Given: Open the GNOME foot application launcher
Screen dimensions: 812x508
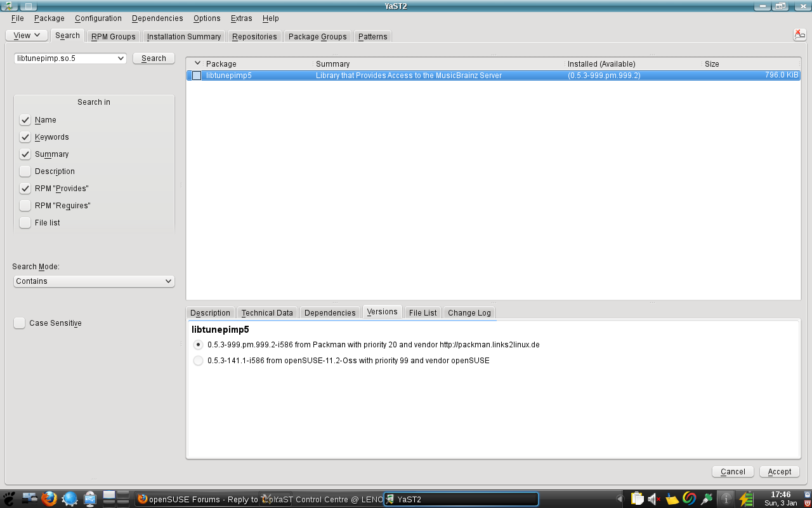Looking at the screenshot, I should pyautogui.click(x=8, y=499).
